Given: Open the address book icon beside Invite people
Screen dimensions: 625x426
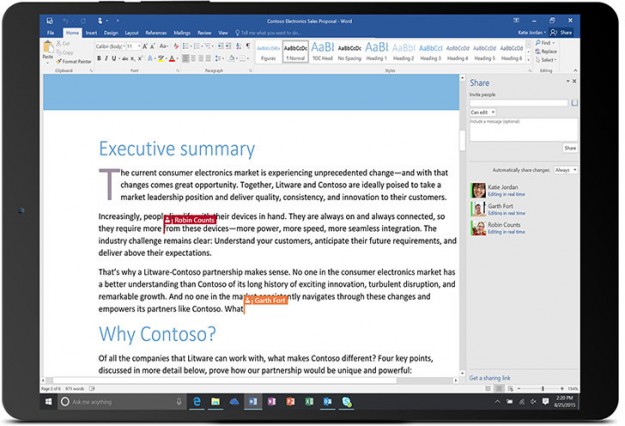Looking at the screenshot, I should 574,103.
